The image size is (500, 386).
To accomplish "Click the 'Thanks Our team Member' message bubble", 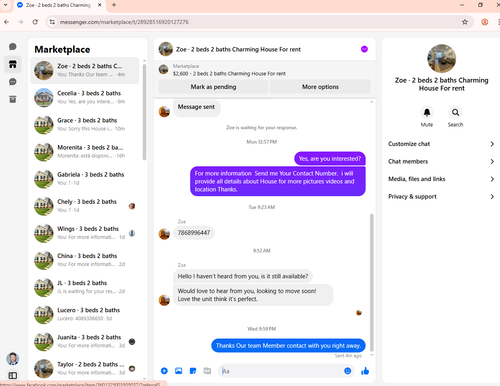I will [288, 346].
